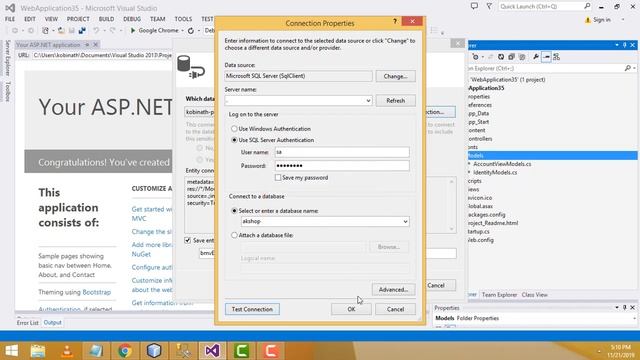Open the DEBUG menu
The image size is (640, 360).
pos(132,19)
